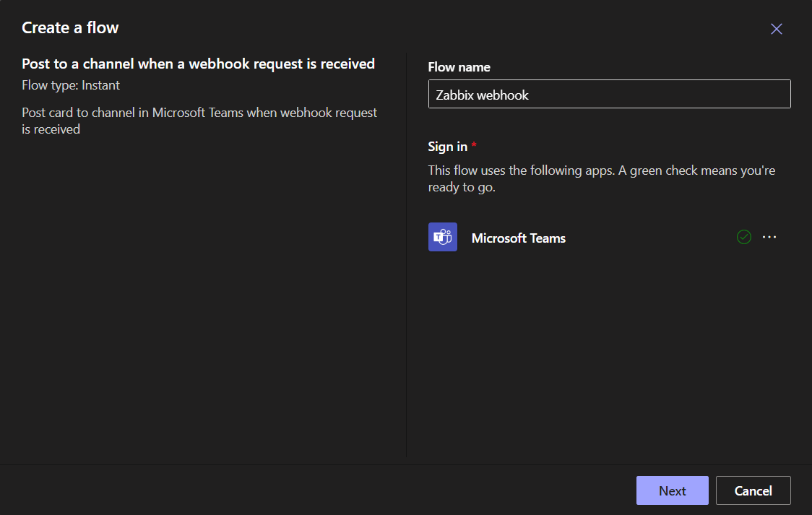Viewport: 812px width, 515px height.
Task: Click the webhook template heading text
Action: 198,64
